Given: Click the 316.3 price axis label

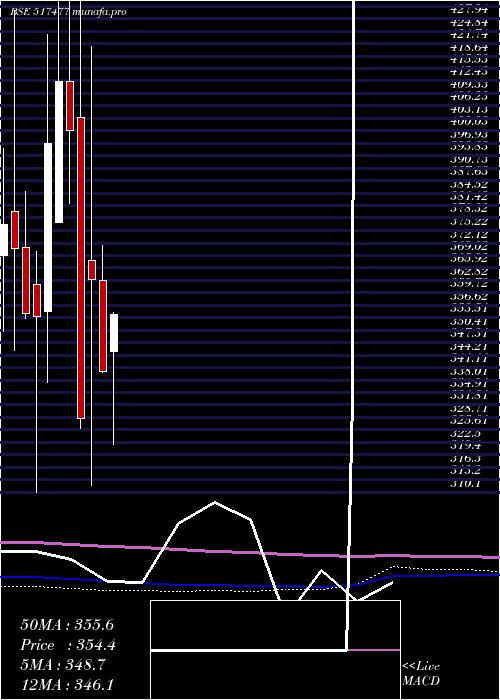Looking at the screenshot, I should pos(465,458).
